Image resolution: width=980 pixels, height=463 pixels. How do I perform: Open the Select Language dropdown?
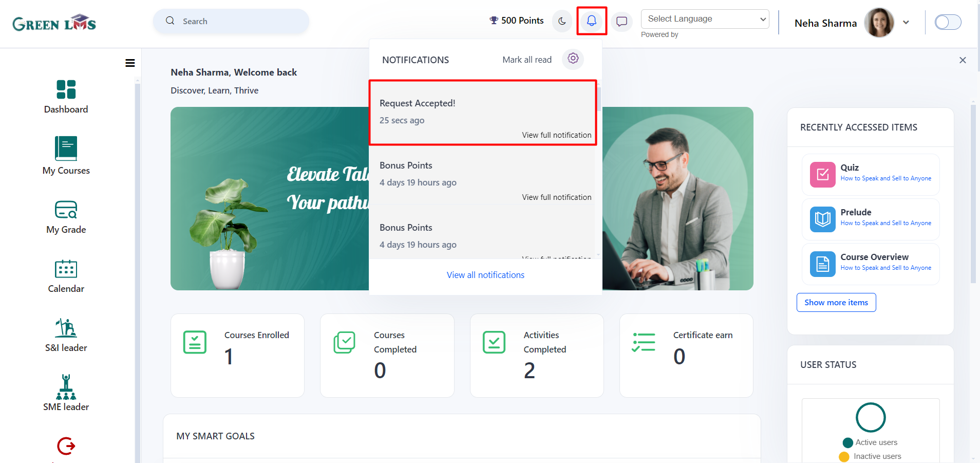point(705,19)
